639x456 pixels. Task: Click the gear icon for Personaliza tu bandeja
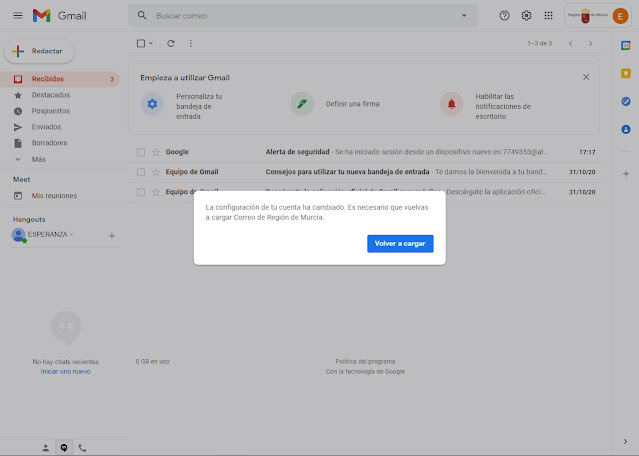(152, 104)
